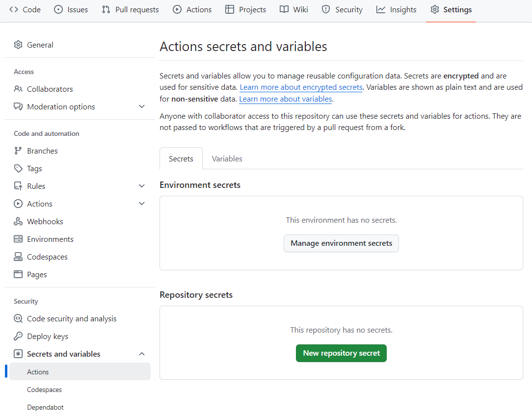Open Learn more about encrypted secrets link
Image resolution: width=532 pixels, height=417 pixels.
click(301, 87)
